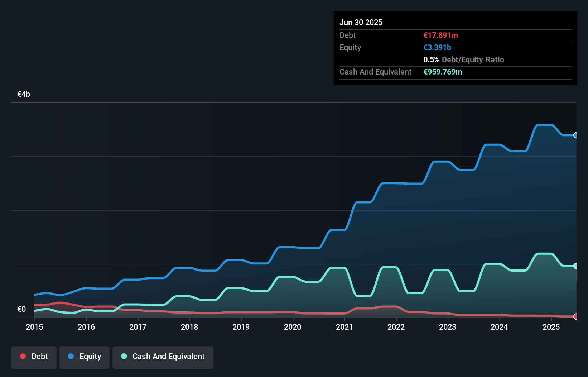Click the Jun 30 2025 tooltip header
588x377 pixels.
361,22
